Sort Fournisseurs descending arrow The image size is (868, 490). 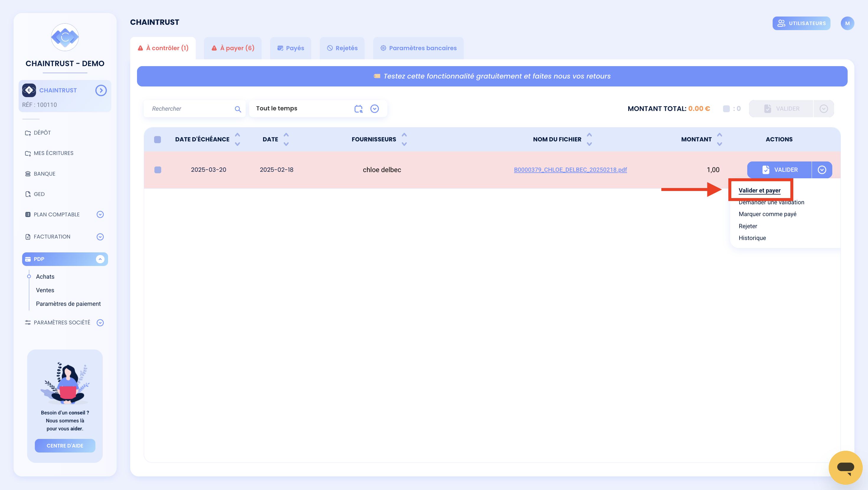[x=404, y=144]
